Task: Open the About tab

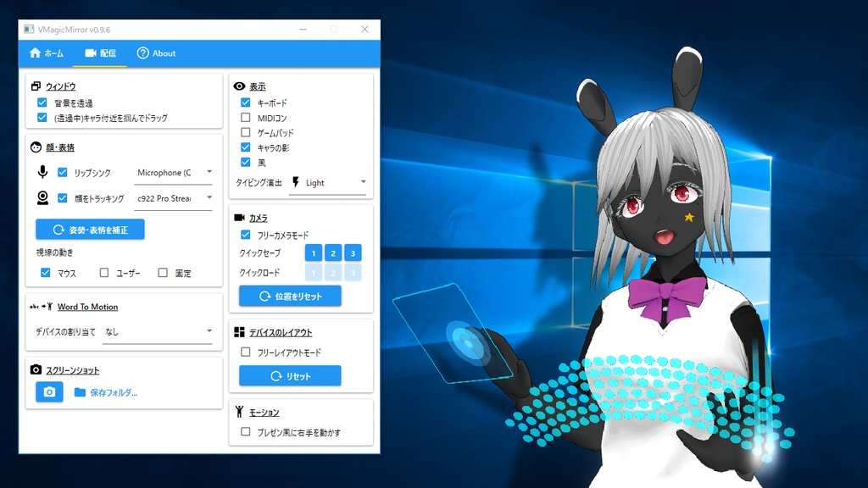Action: coord(157,53)
